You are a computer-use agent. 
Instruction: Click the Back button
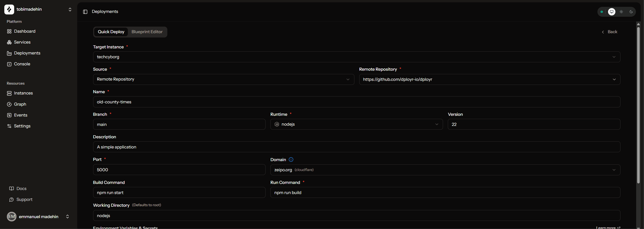(x=610, y=32)
